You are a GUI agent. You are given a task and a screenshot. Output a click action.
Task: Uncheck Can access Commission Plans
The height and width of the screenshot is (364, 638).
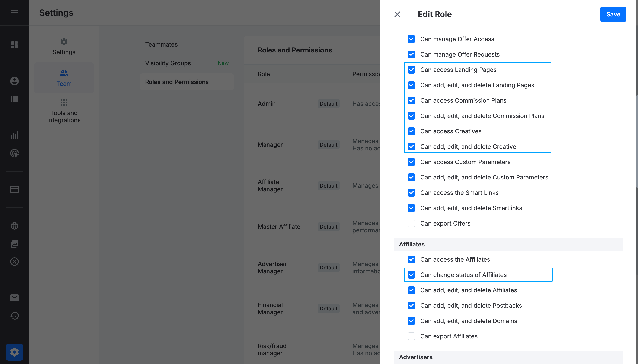[411, 100]
